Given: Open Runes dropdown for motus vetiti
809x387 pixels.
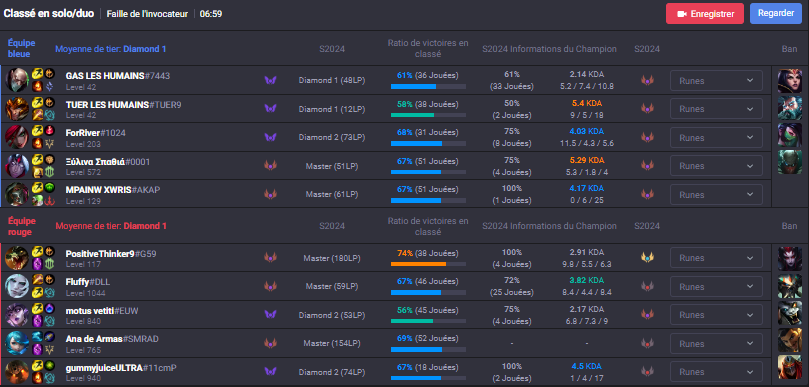Looking at the screenshot, I should pyautogui.click(x=716, y=315).
